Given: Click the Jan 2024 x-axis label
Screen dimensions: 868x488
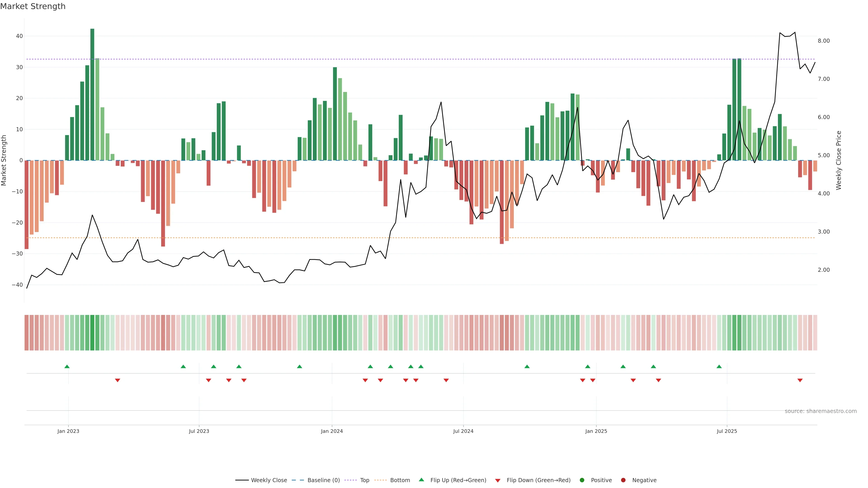Looking at the screenshot, I should pyautogui.click(x=332, y=431).
